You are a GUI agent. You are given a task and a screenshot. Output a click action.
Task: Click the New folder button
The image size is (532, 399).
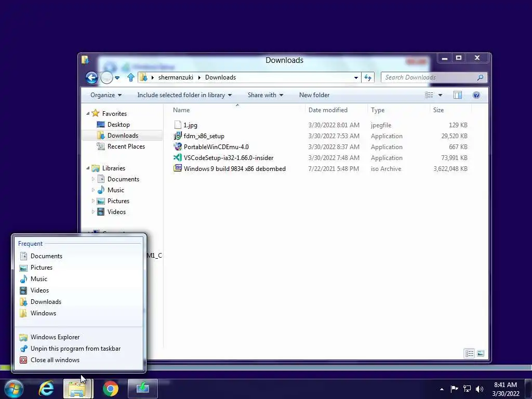(314, 95)
